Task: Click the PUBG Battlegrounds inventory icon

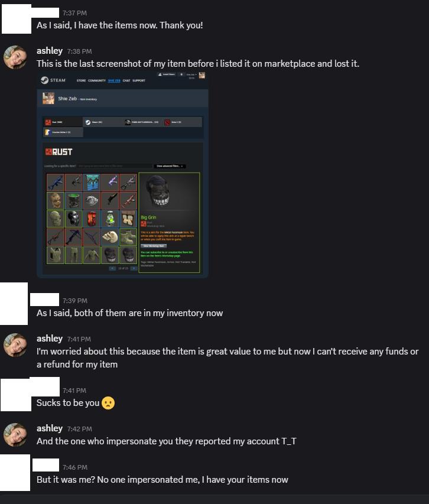Action: pos(128,122)
